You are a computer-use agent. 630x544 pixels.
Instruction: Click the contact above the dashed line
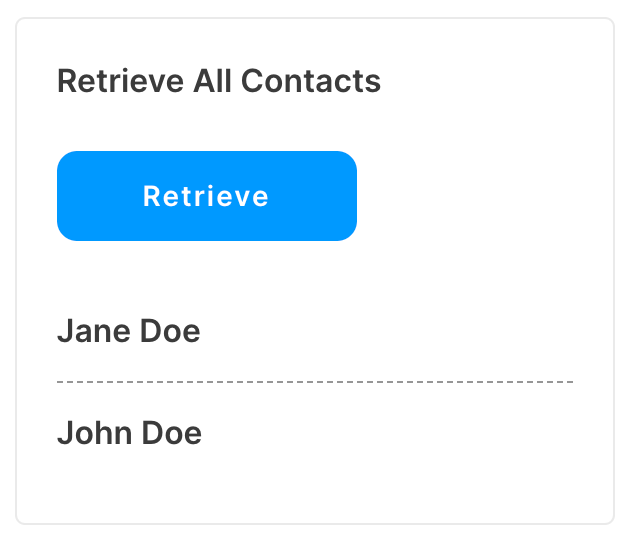tap(129, 331)
